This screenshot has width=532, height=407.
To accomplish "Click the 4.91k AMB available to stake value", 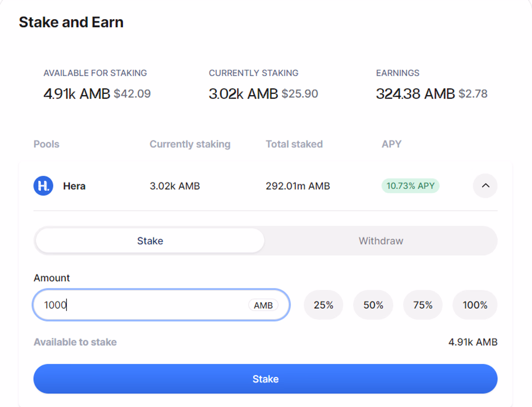I will point(473,342).
